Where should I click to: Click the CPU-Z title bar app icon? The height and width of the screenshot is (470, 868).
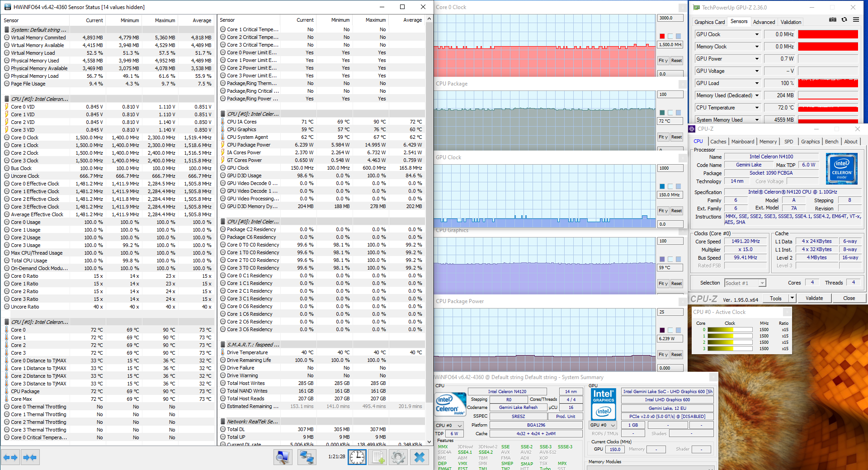692,129
